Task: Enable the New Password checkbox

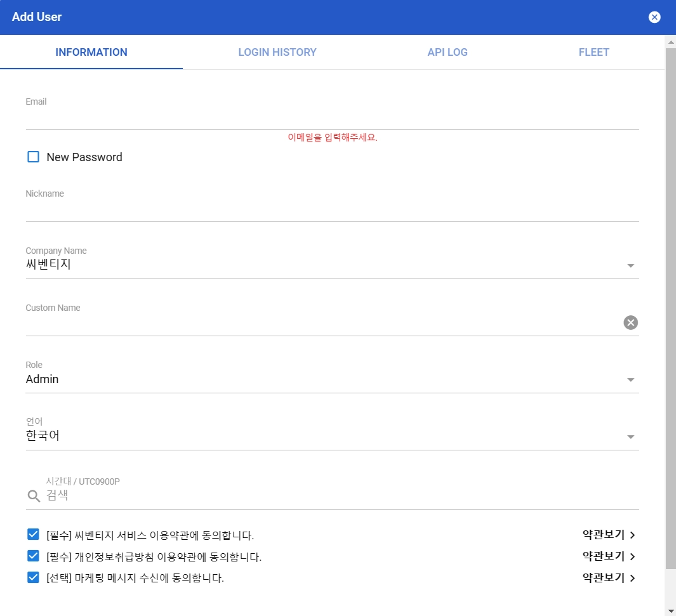Action: click(x=33, y=157)
